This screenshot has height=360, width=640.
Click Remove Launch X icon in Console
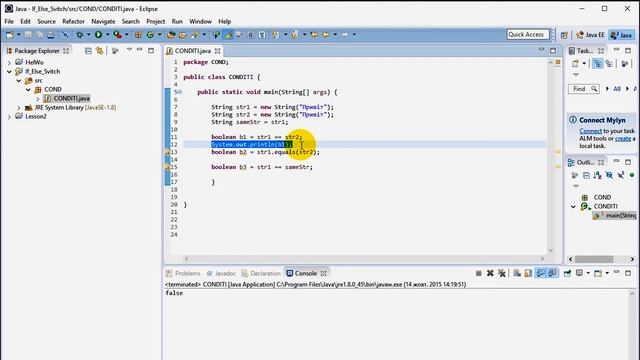pyautogui.click(x=490, y=273)
